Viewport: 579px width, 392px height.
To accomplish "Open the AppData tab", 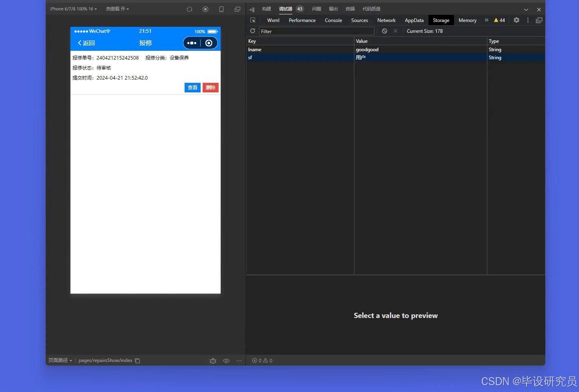I will click(x=414, y=20).
